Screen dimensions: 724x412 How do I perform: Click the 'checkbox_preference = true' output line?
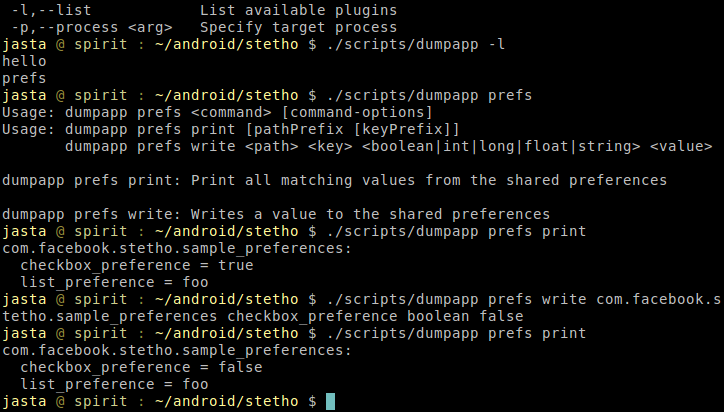pos(137,265)
